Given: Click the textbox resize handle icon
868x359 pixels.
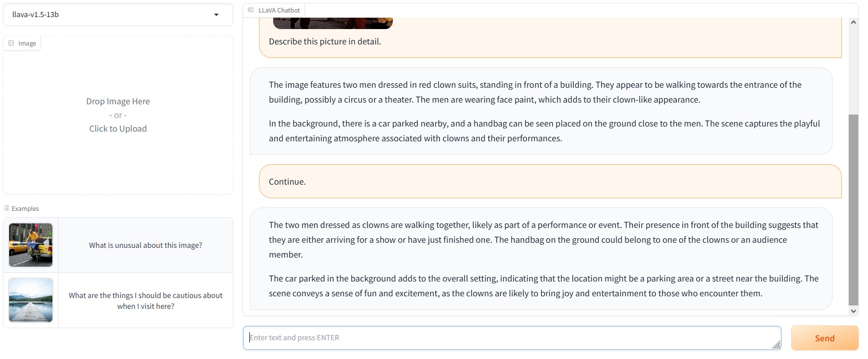Looking at the screenshot, I should tap(776, 345).
